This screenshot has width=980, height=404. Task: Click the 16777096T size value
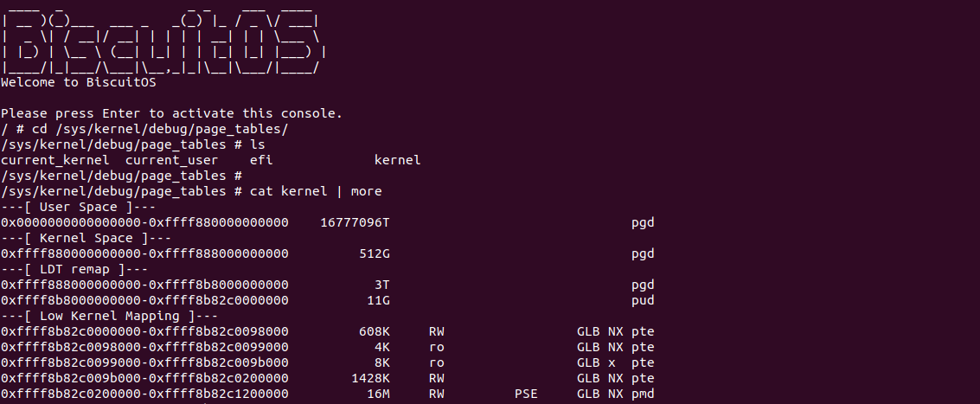point(355,222)
